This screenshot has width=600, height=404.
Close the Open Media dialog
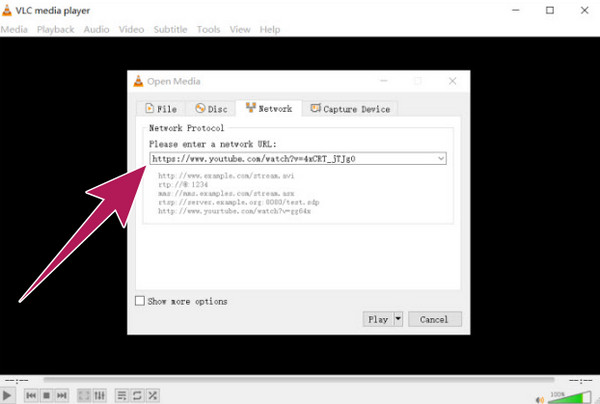[453, 81]
